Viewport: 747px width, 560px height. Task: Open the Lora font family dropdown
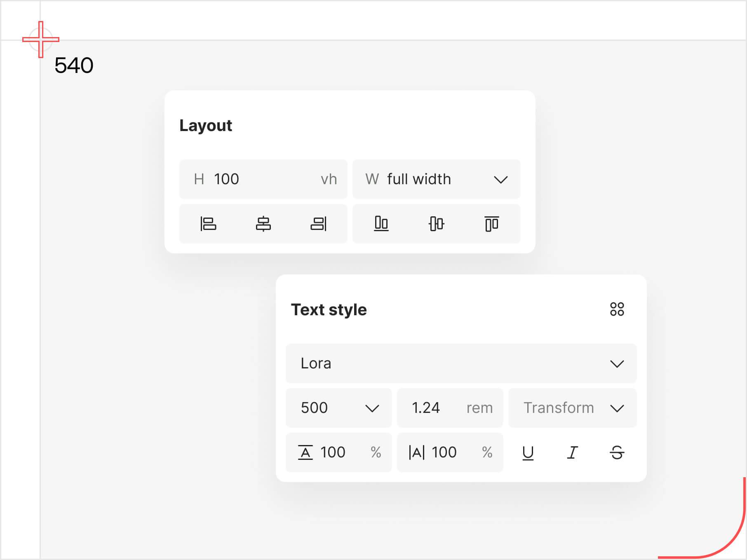[x=461, y=363]
